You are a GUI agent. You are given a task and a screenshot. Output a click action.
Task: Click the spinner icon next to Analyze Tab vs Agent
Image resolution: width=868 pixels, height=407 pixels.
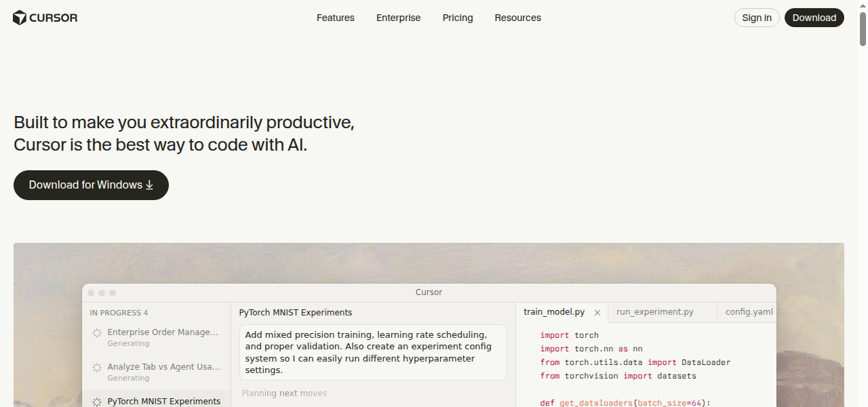pyautogui.click(x=96, y=367)
